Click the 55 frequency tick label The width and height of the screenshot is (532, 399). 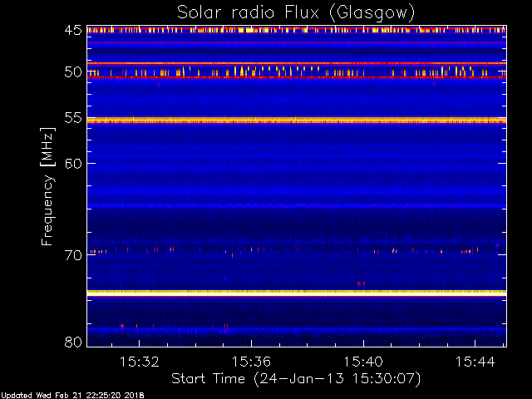(73, 118)
